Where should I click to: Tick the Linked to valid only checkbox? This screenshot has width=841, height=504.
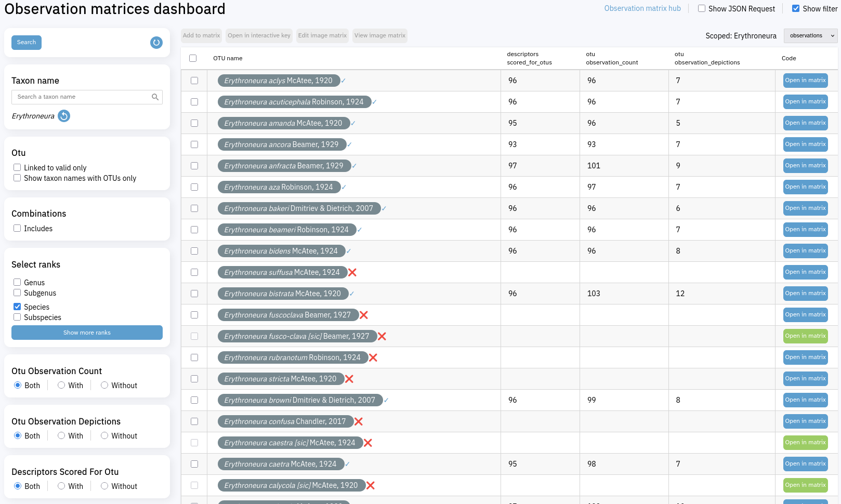[x=17, y=168]
